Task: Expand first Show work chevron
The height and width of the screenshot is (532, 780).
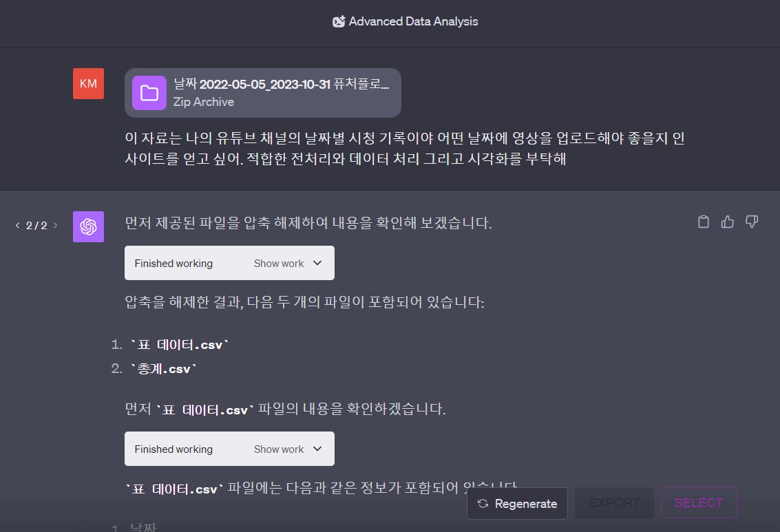Action: (x=317, y=263)
